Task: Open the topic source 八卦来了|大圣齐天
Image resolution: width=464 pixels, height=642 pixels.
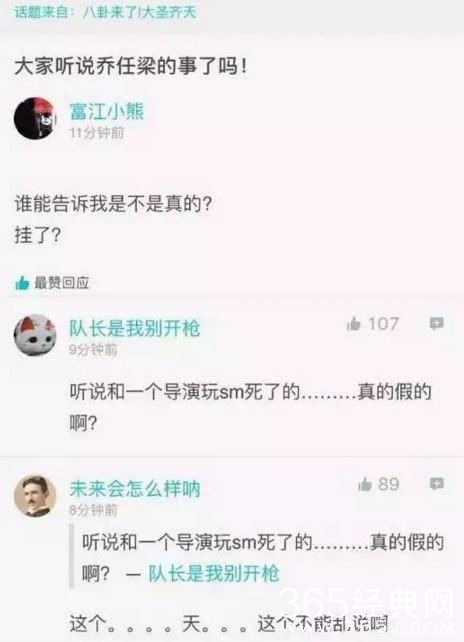Action: click(140, 12)
